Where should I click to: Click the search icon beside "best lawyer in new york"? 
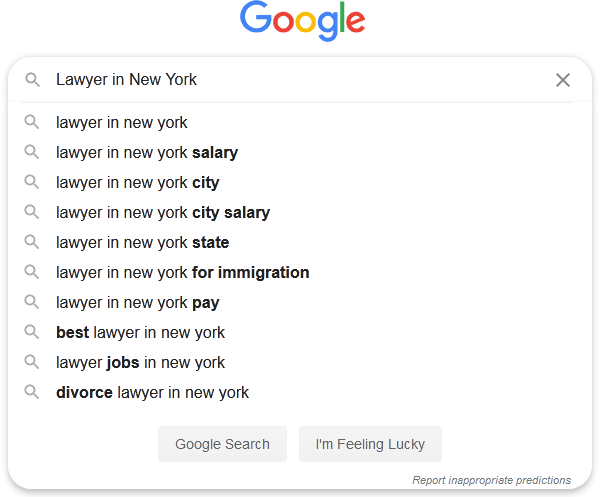[32, 332]
